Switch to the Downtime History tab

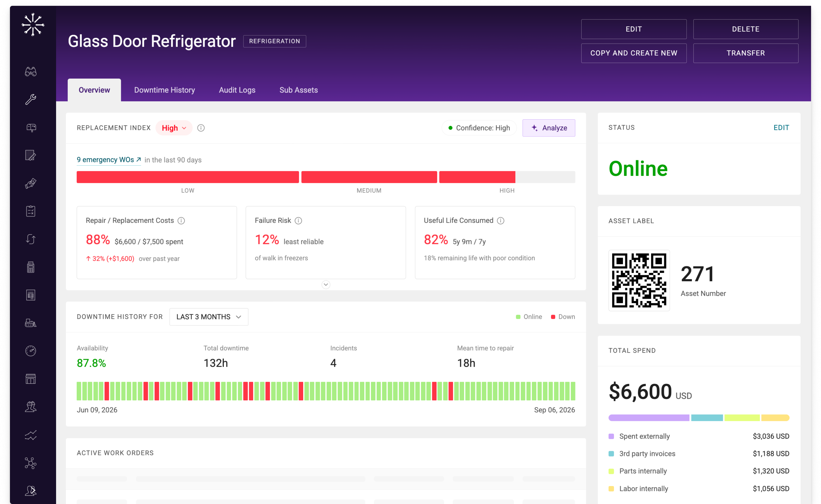(164, 90)
